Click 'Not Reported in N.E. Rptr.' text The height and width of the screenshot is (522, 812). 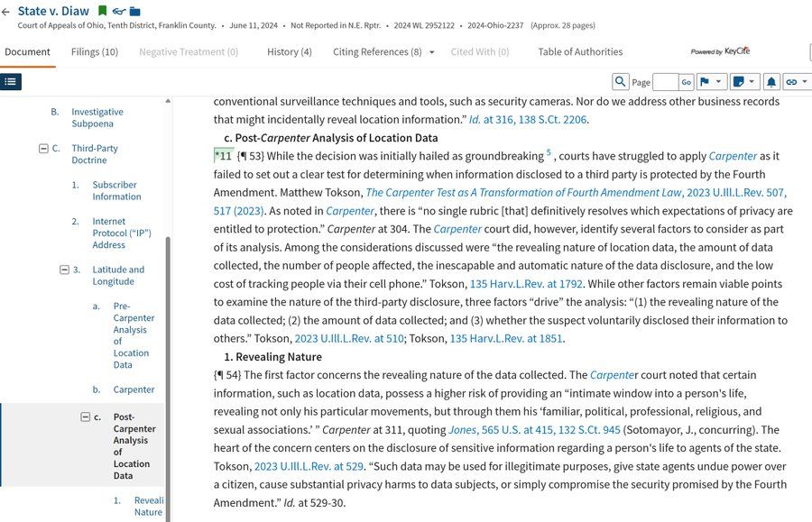click(x=336, y=25)
